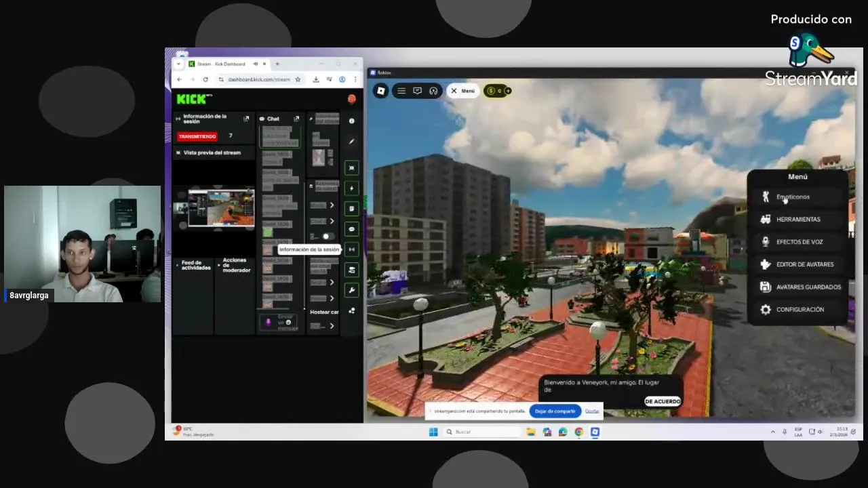Click the Dejar de compartir button

tap(555, 411)
